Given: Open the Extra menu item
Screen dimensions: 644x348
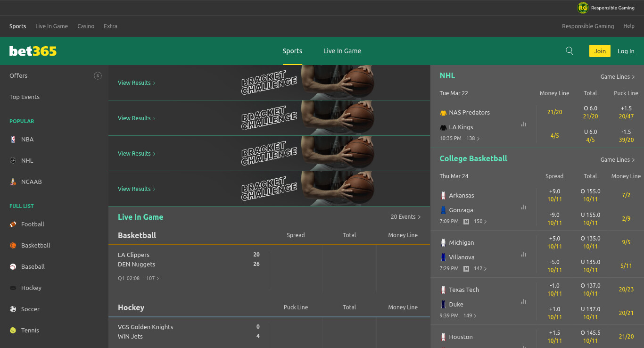Looking at the screenshot, I should coord(110,26).
